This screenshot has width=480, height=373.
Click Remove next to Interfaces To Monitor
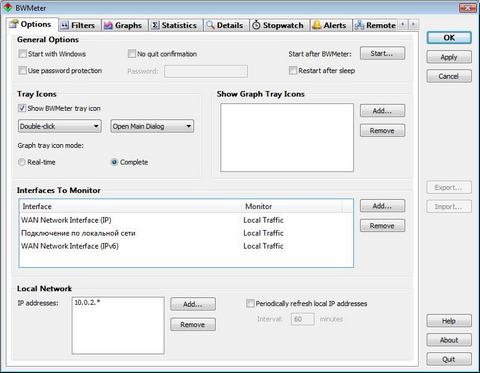382,226
